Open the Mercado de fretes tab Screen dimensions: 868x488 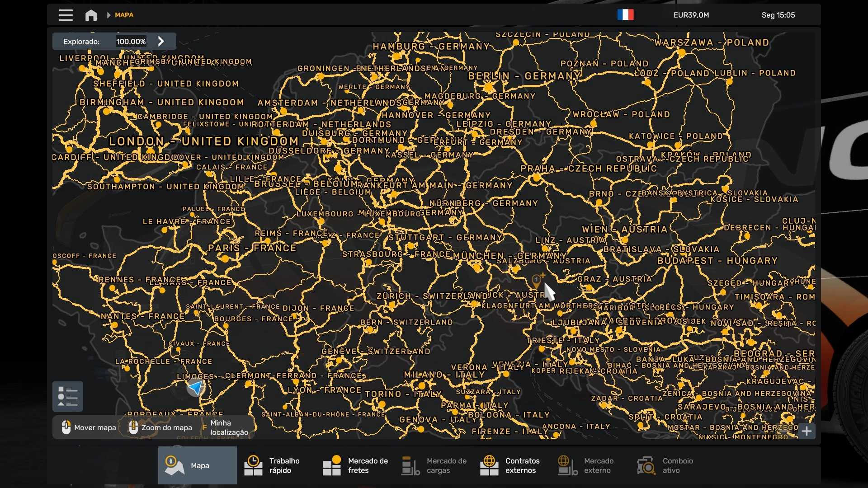tap(355, 465)
